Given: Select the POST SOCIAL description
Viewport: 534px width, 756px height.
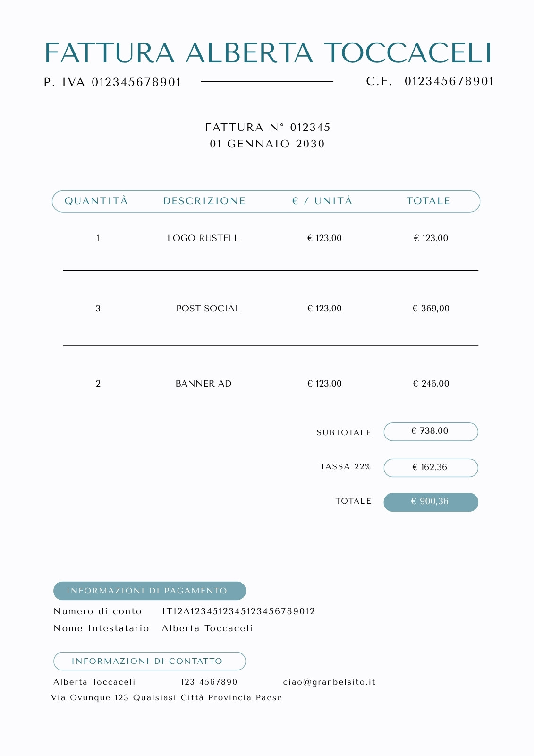Looking at the screenshot, I should (208, 309).
